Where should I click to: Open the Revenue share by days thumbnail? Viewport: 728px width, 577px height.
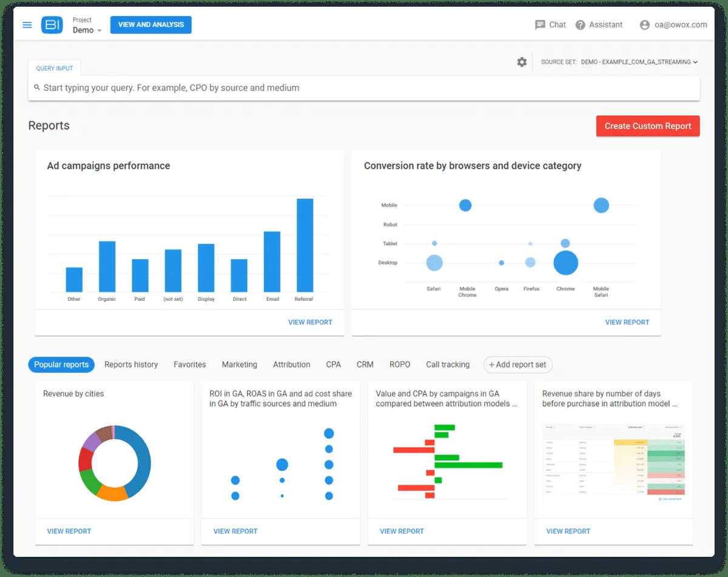coord(613,462)
